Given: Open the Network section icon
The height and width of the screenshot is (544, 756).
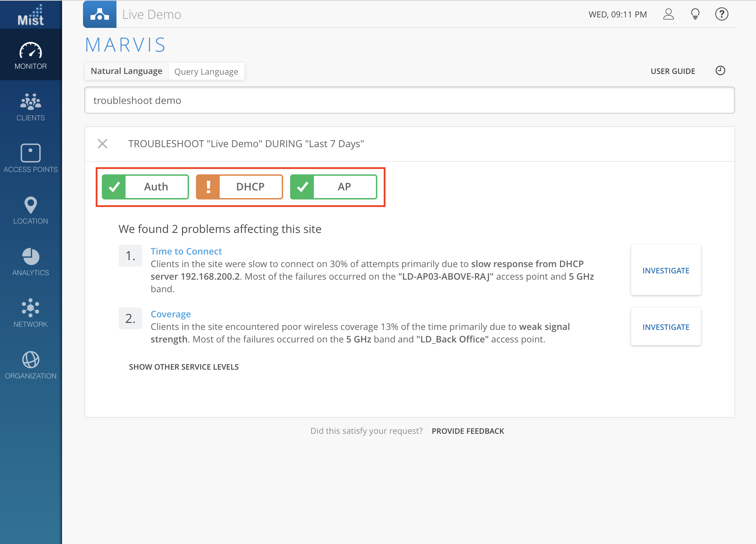Looking at the screenshot, I should click(31, 313).
